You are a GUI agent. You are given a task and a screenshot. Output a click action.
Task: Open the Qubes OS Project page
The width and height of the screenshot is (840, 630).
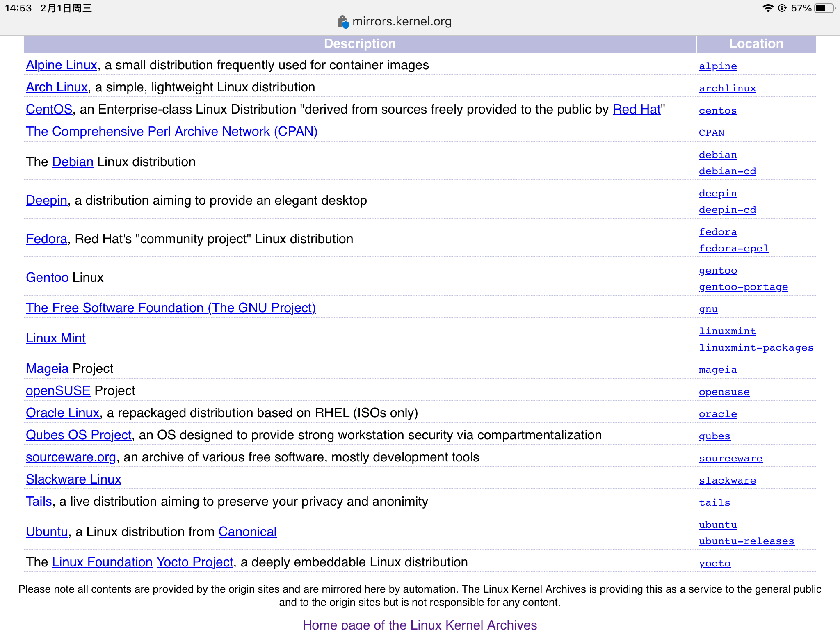point(78,435)
